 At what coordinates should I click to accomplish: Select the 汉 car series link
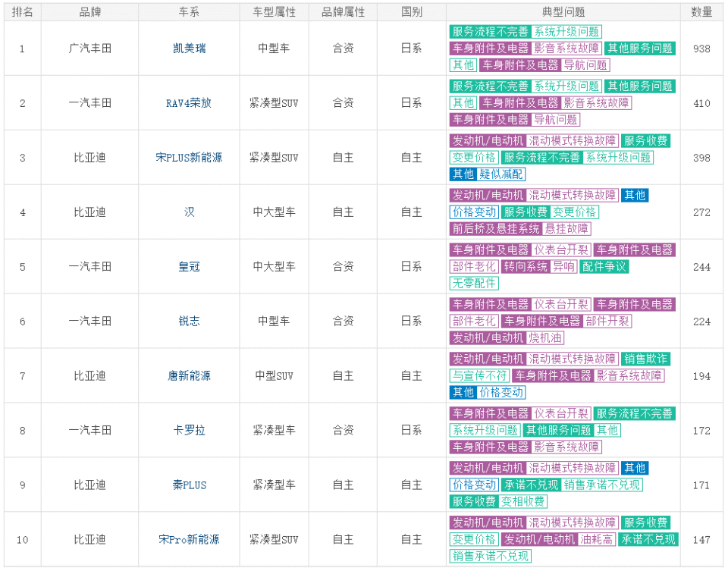(189, 212)
